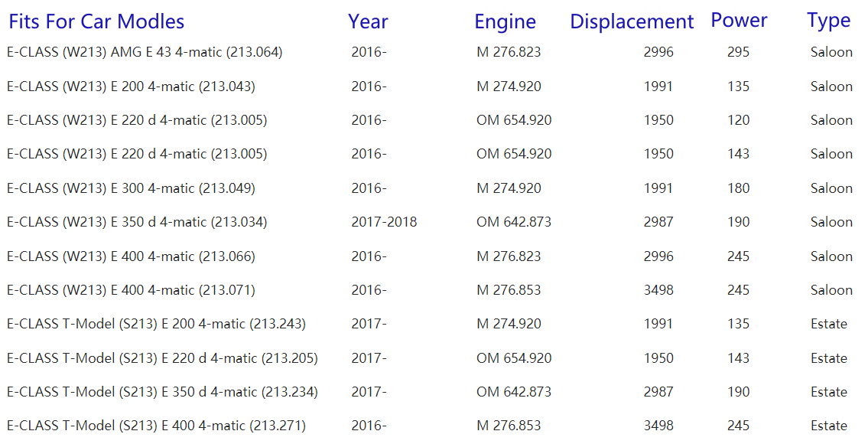The width and height of the screenshot is (868, 444).
Task: Select the Year column header
Action: click(x=368, y=21)
